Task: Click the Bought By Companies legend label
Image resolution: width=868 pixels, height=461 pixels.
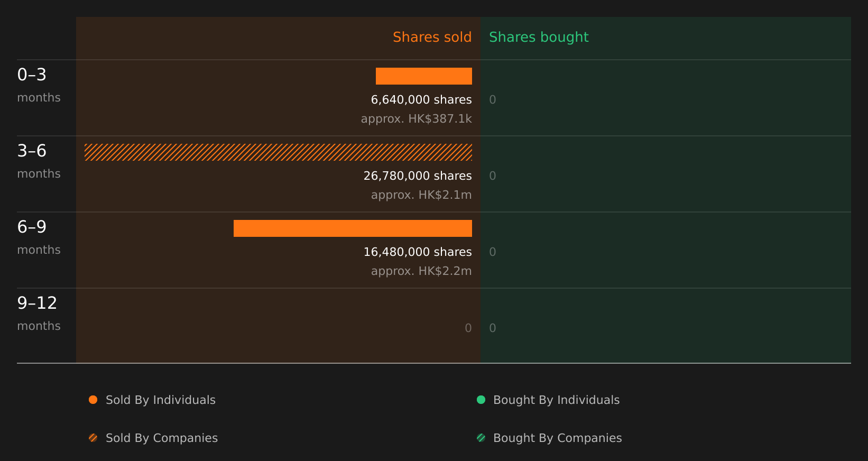Action: pos(557,438)
